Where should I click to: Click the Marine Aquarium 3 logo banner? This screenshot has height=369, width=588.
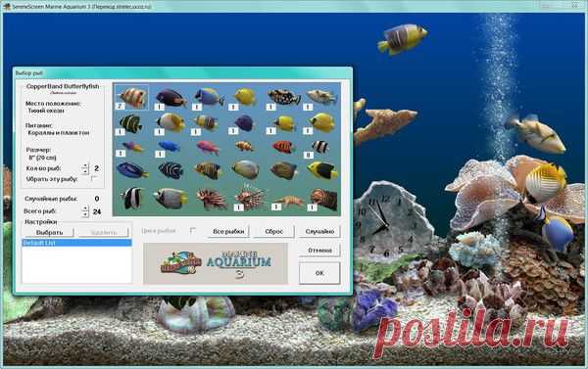coord(216,263)
